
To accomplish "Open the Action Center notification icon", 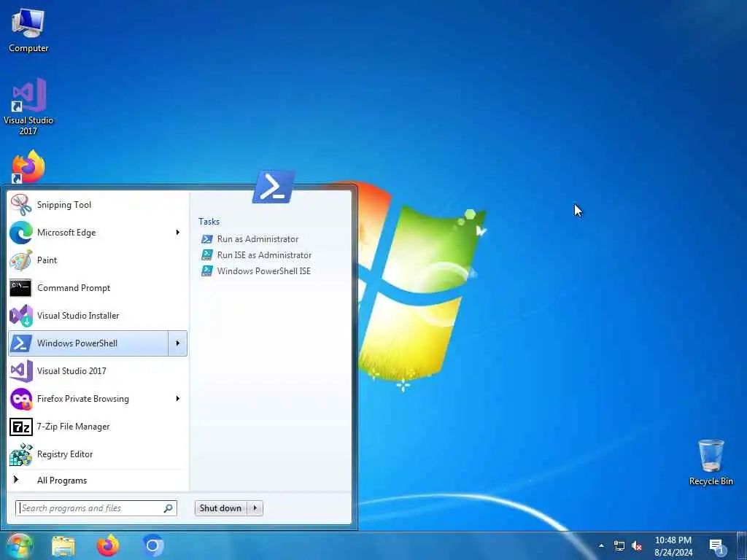I will pyautogui.click(x=716, y=545).
